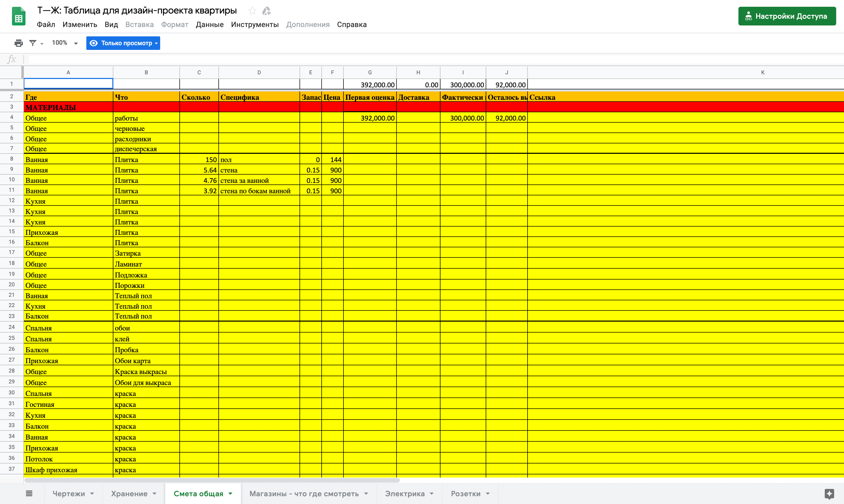Viewport: 844px width, 504px height.
Task: Select the cell with 'стена за ванной'
Action: [x=259, y=180]
